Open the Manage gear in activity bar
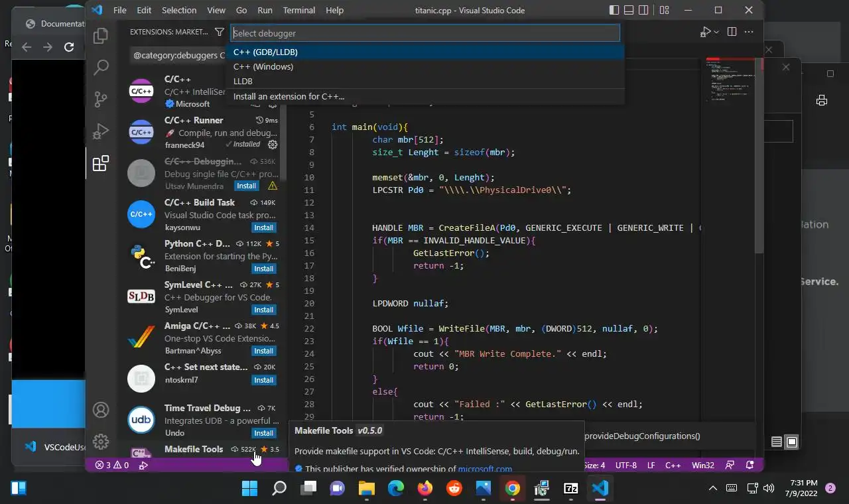This screenshot has height=504, width=849. coord(101,441)
